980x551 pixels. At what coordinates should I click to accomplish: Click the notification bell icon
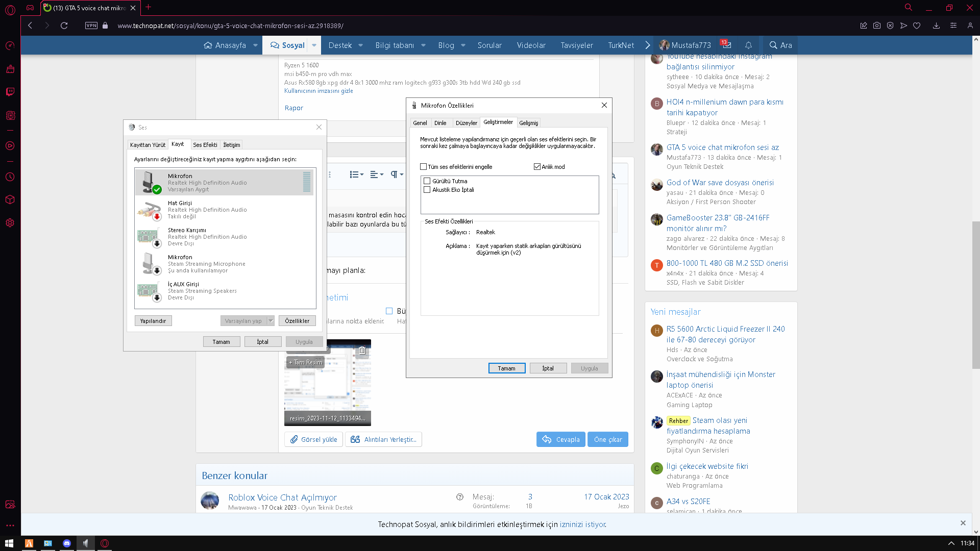[748, 45]
